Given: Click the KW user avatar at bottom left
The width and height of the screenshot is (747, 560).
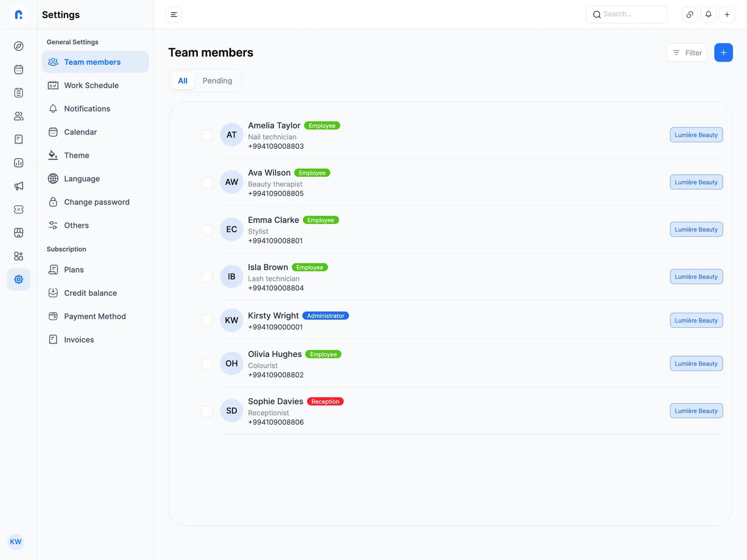Looking at the screenshot, I should pyautogui.click(x=16, y=542).
